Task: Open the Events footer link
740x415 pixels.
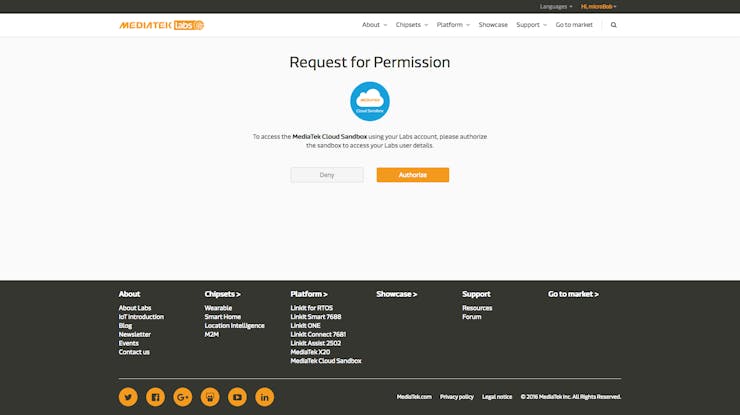Action: point(128,343)
